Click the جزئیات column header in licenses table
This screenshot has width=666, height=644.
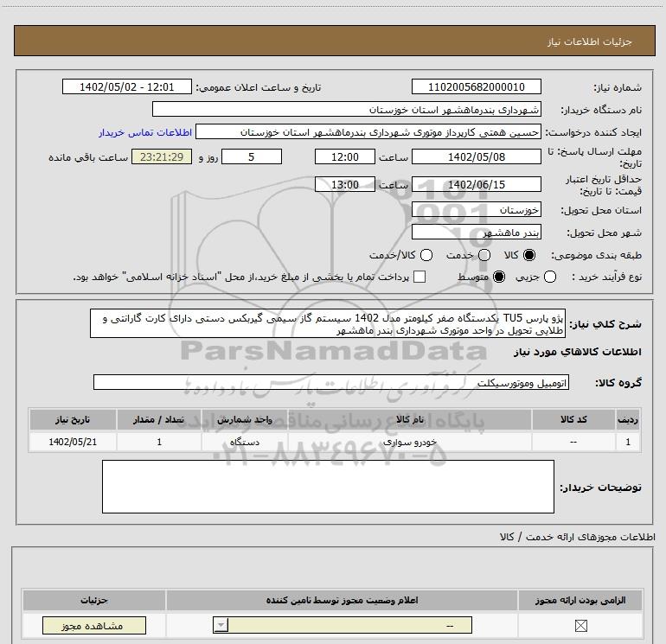click(x=94, y=600)
